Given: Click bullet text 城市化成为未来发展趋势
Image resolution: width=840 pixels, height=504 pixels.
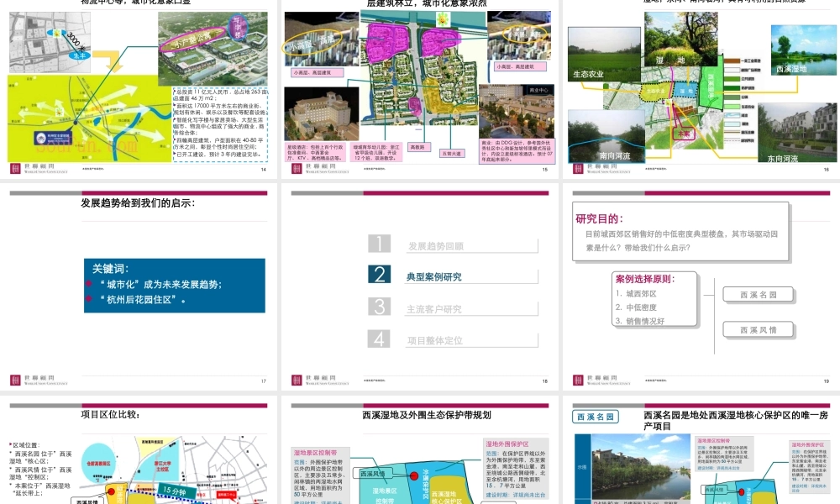Looking at the screenshot, I should tap(160, 285).
